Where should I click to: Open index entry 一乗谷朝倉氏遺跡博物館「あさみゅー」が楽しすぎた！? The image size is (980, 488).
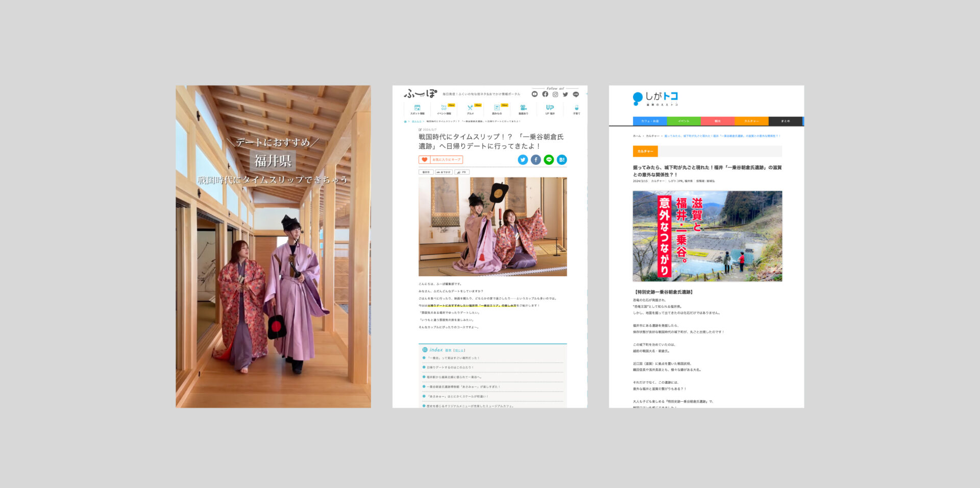click(463, 387)
